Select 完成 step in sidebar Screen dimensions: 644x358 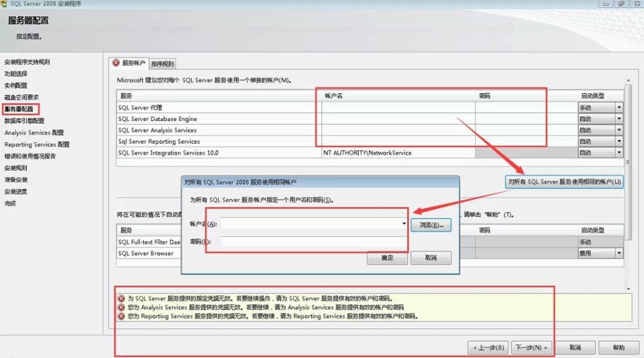(10, 203)
